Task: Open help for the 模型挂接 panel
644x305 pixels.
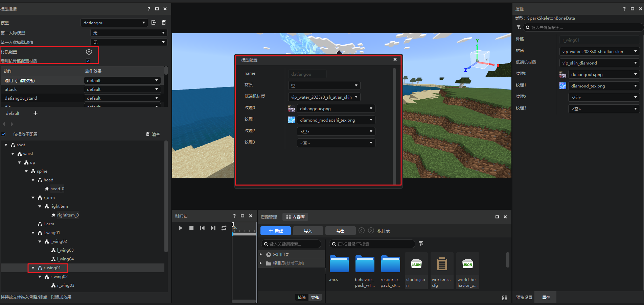Action: [x=149, y=9]
